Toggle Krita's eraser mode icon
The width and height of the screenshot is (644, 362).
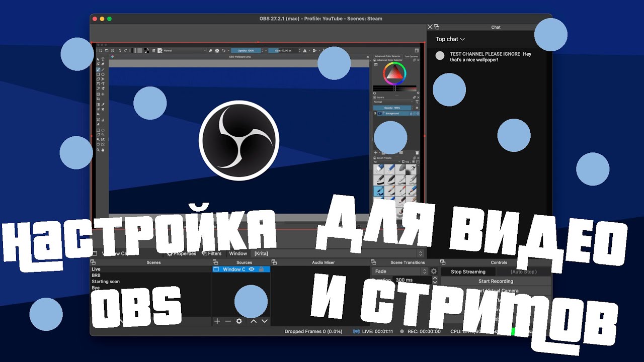pyautogui.click(x=210, y=50)
